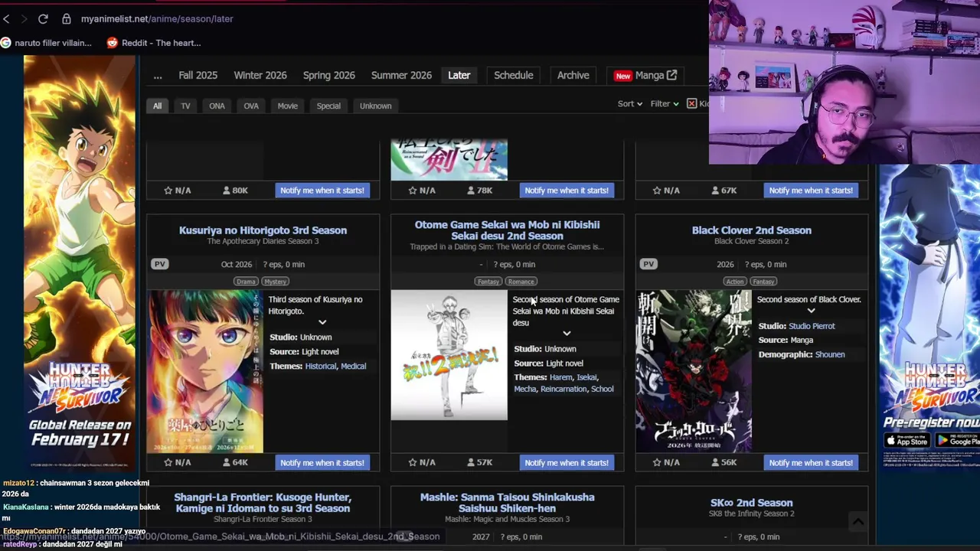Screen dimensions: 980x551
Task: Click Notify me for Otome Game Sekai
Action: pyautogui.click(x=567, y=462)
